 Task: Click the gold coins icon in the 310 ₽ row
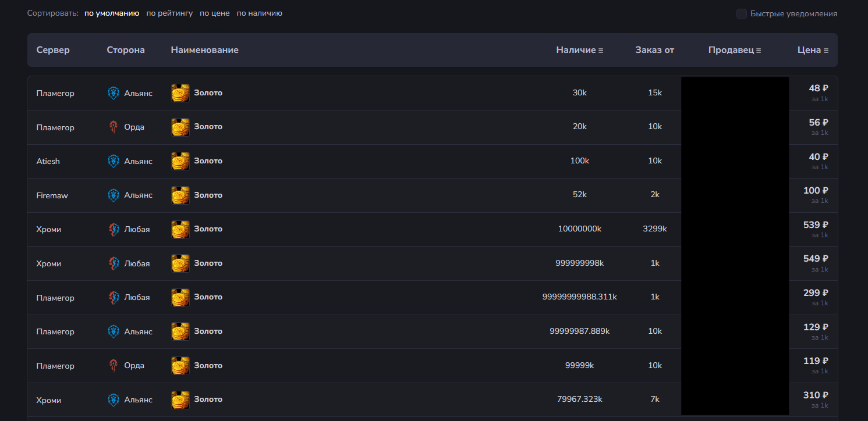pos(180,400)
